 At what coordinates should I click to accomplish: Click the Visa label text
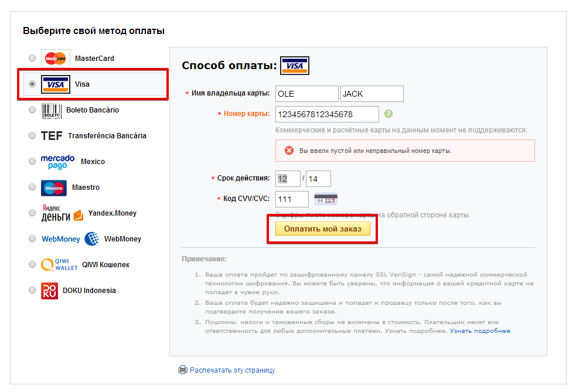(82, 84)
